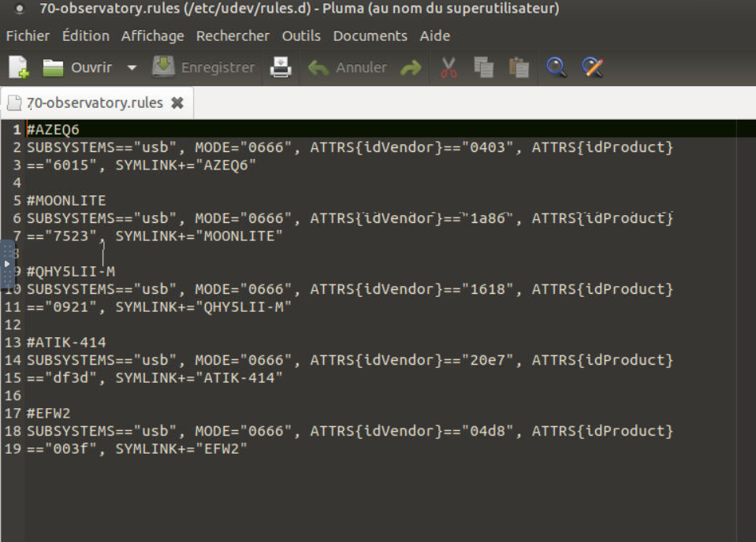
Task: Open the Affichage menu
Action: coord(152,35)
